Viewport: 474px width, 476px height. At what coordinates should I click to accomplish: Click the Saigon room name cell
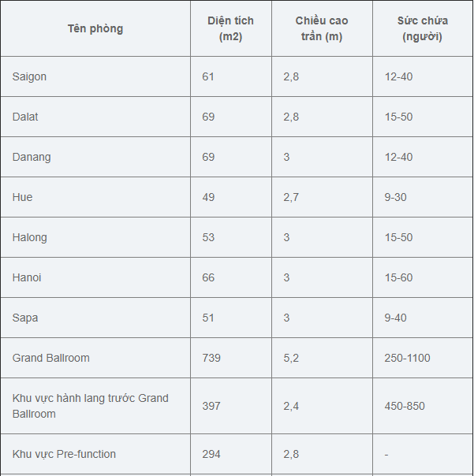coord(30,76)
